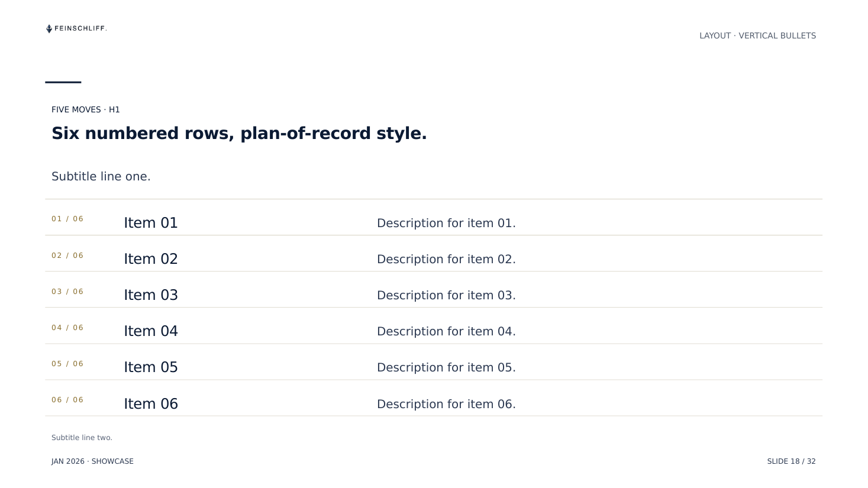Select the Layout · Vertical Bullets header label

click(757, 35)
